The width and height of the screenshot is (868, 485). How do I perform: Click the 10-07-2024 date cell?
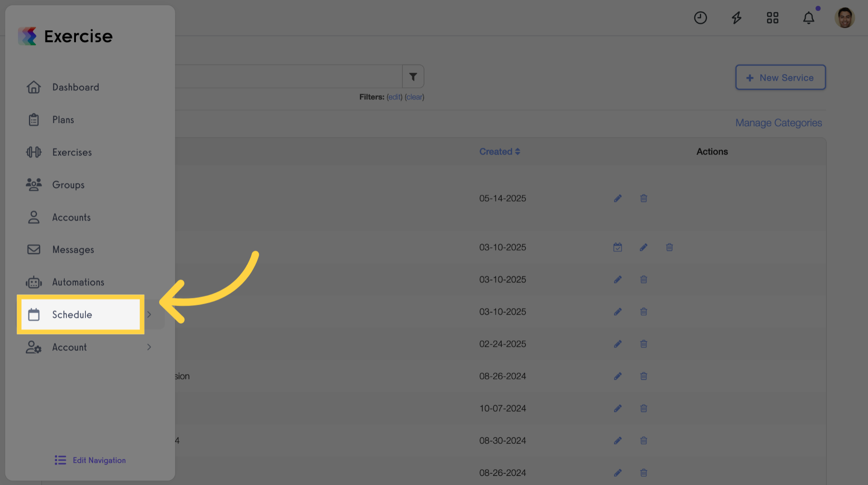(x=503, y=409)
